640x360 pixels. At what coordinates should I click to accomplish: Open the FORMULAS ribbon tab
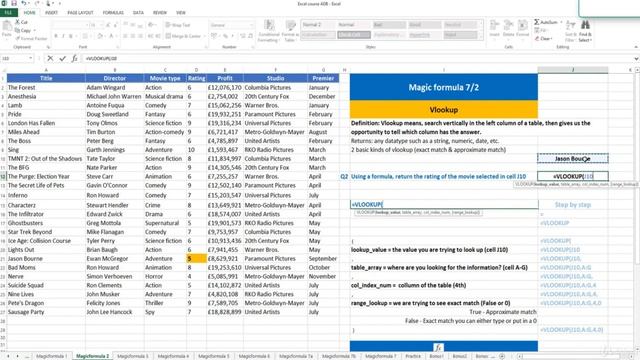click(x=113, y=13)
